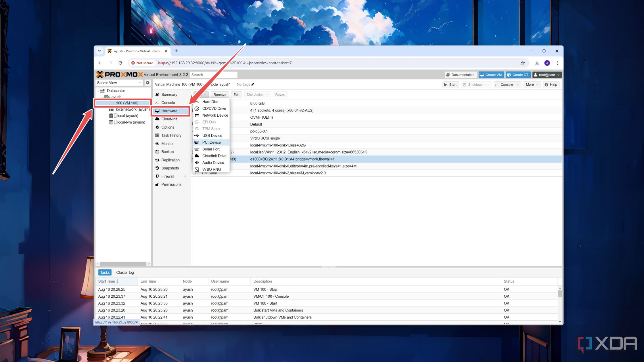Image resolution: width=644 pixels, height=362 pixels.
Task: Click the Edit hardware button
Action: 236,95
